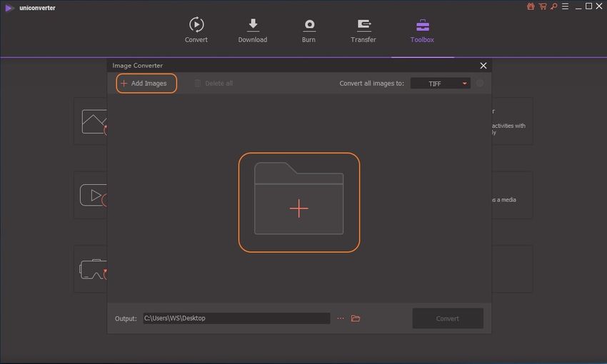Click the gift box icon

531,6
